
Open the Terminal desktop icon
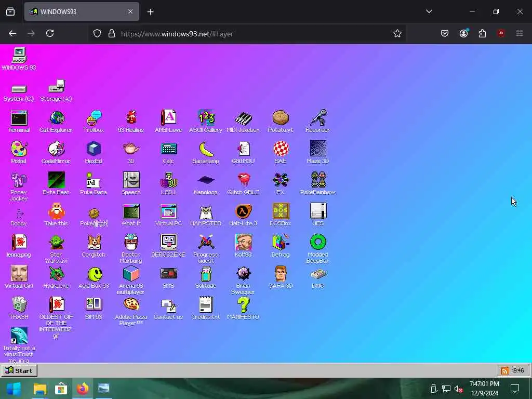(x=19, y=118)
